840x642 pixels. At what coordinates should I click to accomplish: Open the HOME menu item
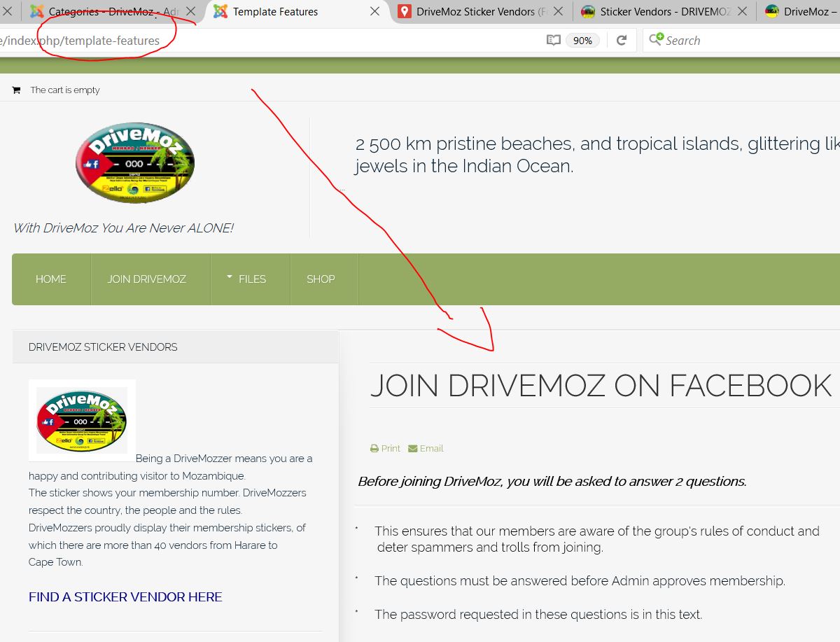click(x=51, y=279)
